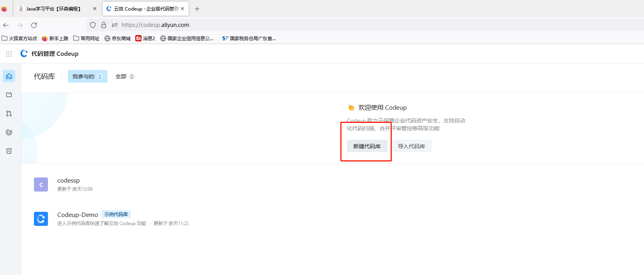The height and width of the screenshot is (275, 644).
Task: Reload the page with refresh icon
Action: [34, 25]
